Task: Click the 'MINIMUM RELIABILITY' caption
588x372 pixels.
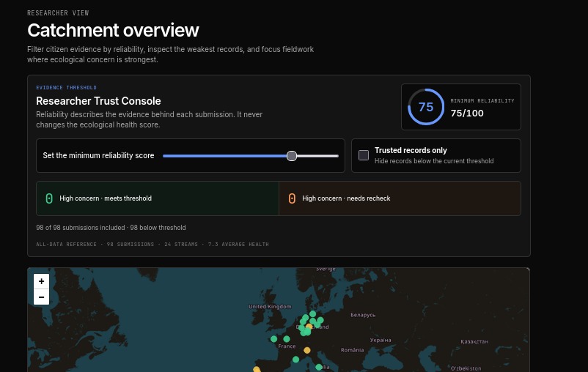Action: point(482,101)
